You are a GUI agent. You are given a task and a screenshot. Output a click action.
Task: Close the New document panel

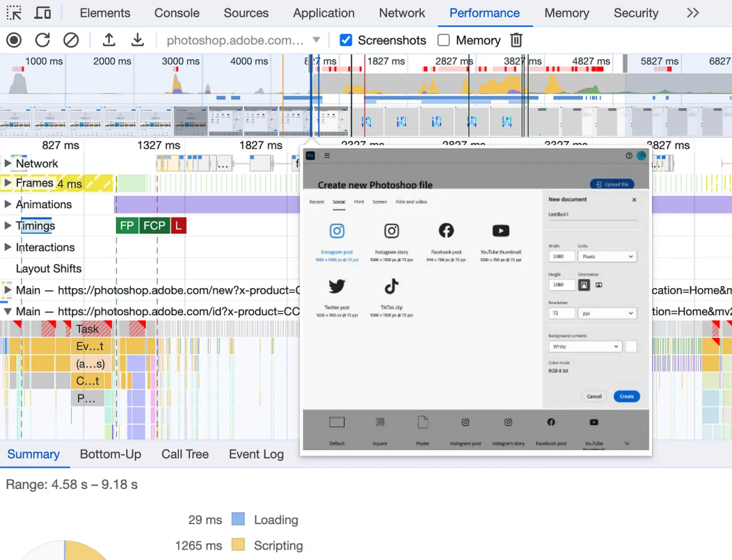pos(634,199)
